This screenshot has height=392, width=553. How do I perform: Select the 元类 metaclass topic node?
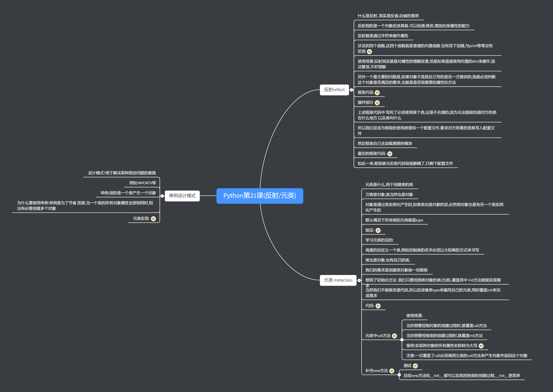point(338,280)
